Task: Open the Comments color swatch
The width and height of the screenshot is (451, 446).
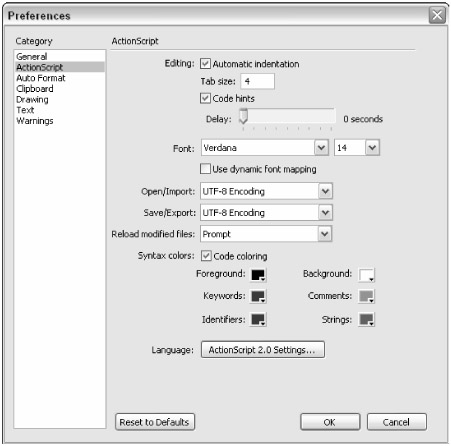Action: [366, 296]
